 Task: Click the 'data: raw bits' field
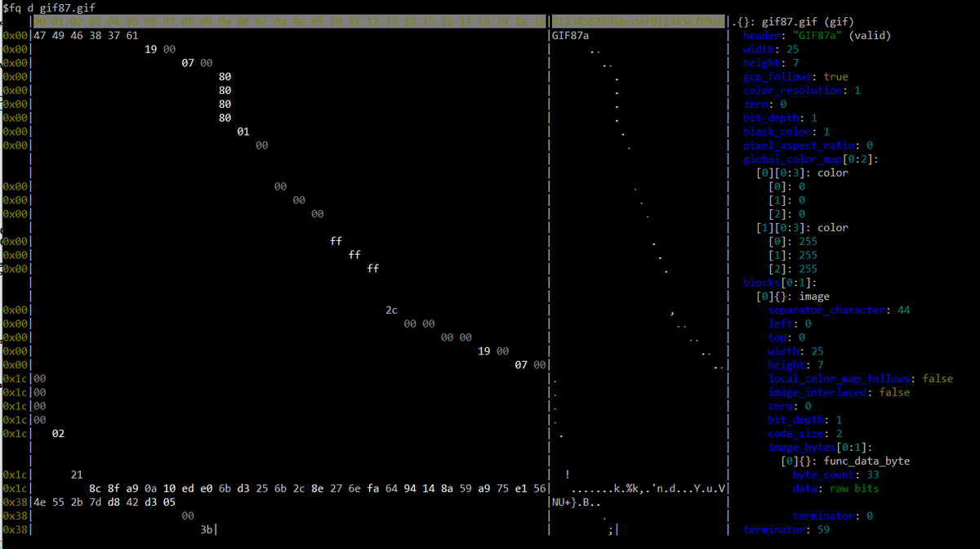click(x=835, y=489)
